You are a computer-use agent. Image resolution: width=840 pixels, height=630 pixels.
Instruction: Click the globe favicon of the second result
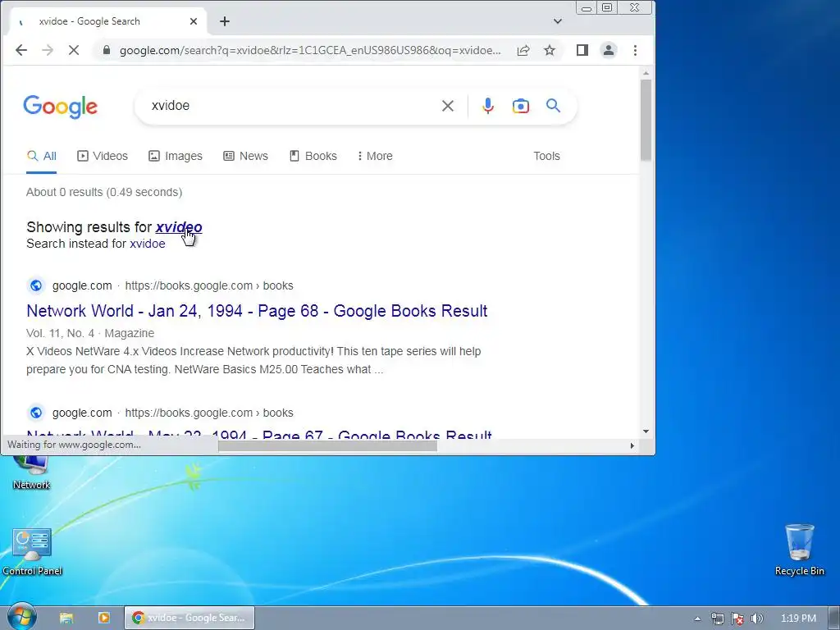36,413
